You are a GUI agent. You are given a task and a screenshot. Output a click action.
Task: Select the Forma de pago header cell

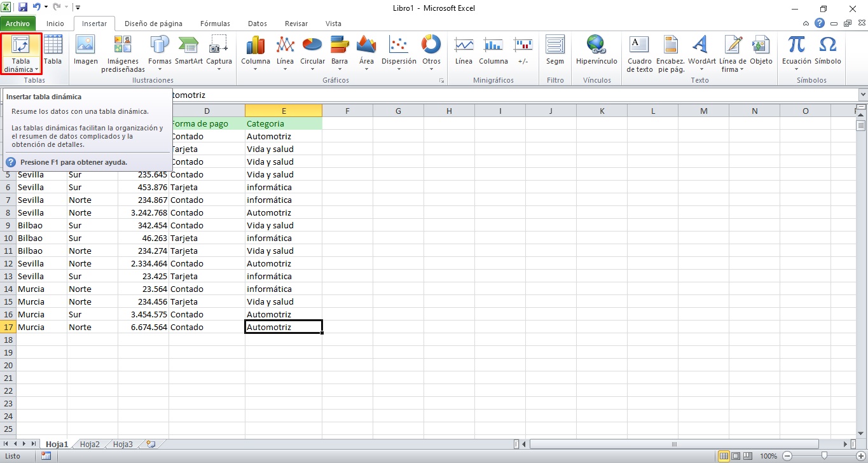click(207, 123)
